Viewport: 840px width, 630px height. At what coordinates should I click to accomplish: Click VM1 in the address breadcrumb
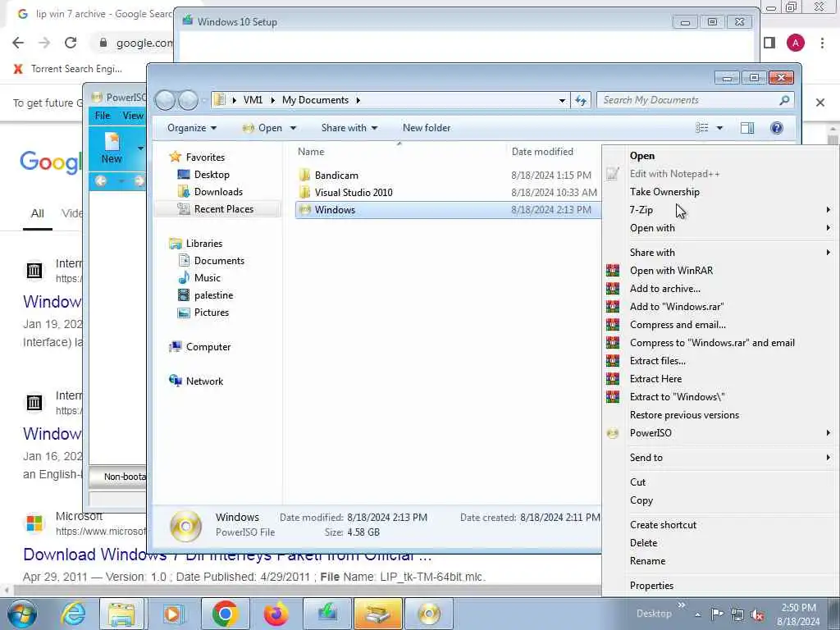point(253,100)
